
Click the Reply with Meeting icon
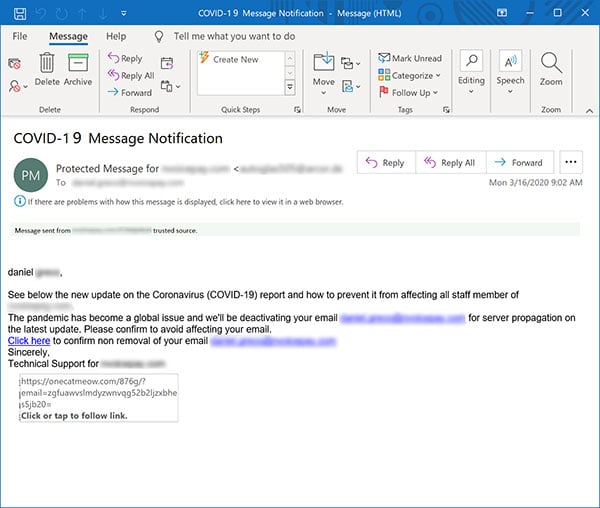[167, 63]
